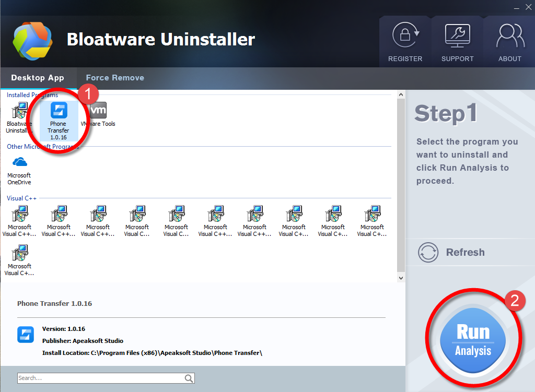The width and height of the screenshot is (535, 392).
Task: Select the fourth Microsoft Visual C++ entry
Action: pyautogui.click(x=137, y=221)
